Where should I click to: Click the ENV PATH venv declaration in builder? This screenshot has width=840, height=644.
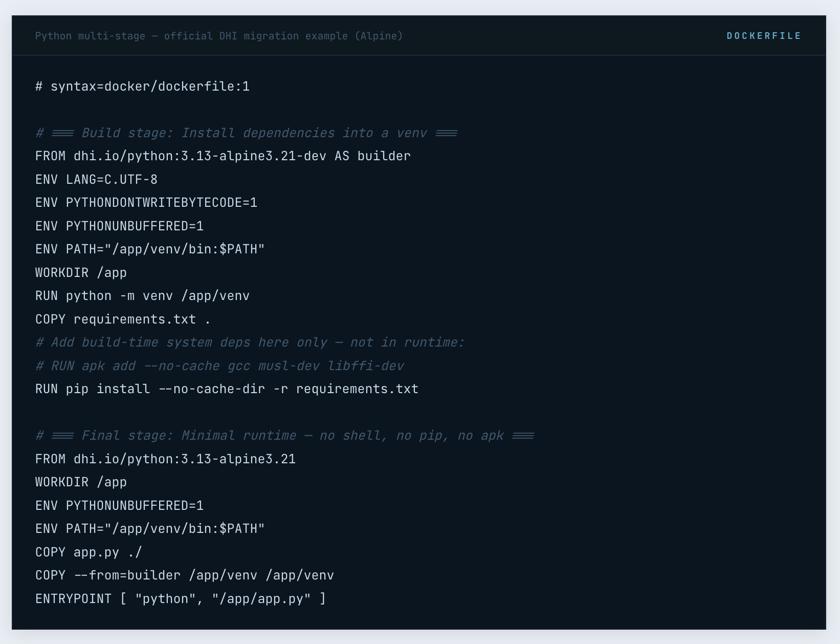(x=149, y=249)
